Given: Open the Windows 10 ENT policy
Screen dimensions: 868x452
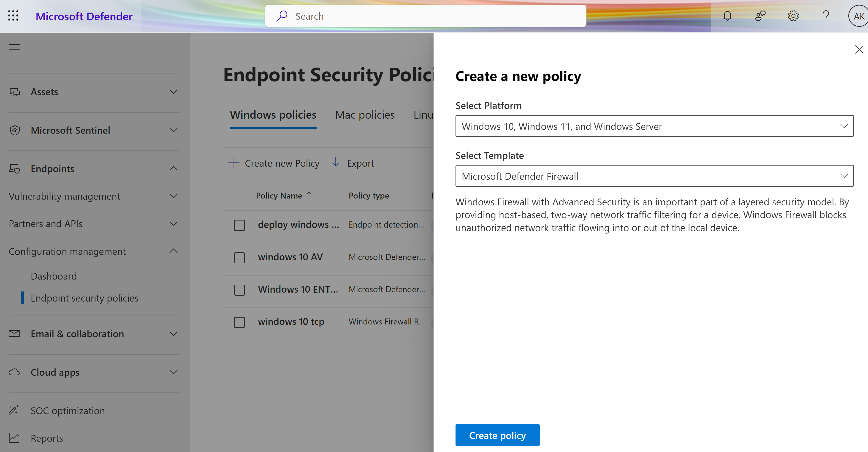Looking at the screenshot, I should pyautogui.click(x=298, y=289).
